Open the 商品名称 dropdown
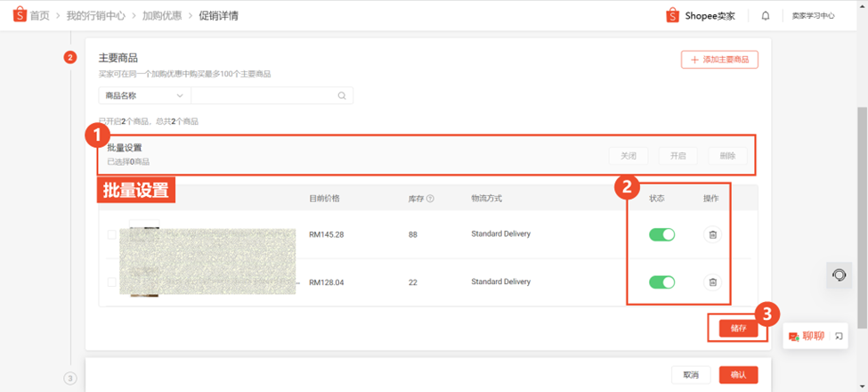868x392 pixels. click(144, 95)
